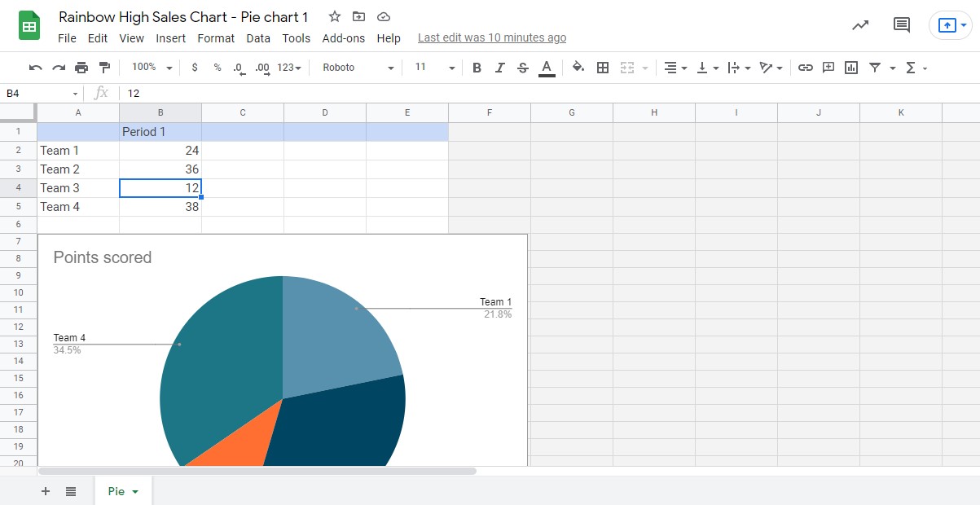980x505 pixels.
Task: Toggle bold formatting
Action: coord(477,67)
